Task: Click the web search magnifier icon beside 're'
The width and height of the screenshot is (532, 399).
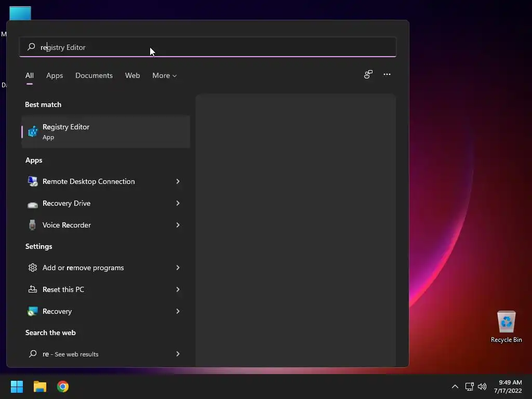Action: 33,354
